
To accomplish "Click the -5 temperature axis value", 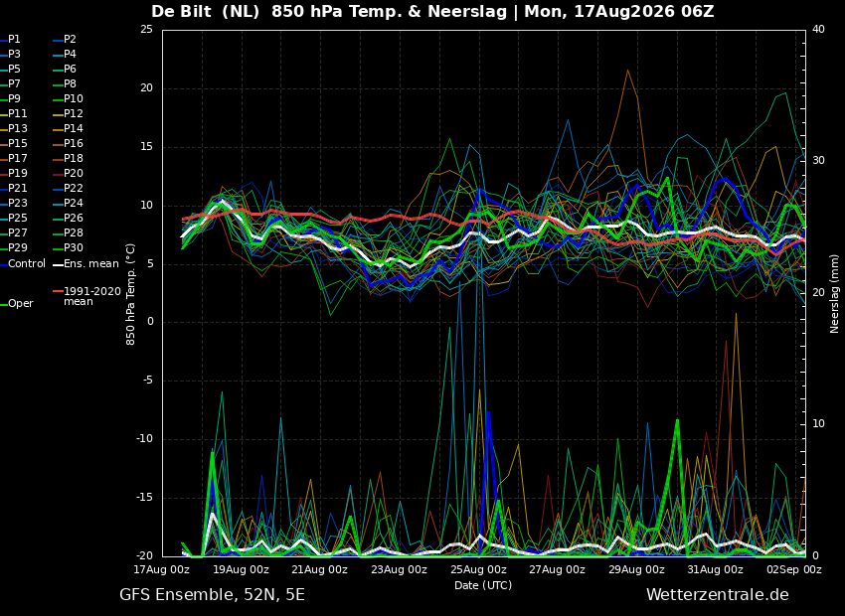I will point(148,381).
